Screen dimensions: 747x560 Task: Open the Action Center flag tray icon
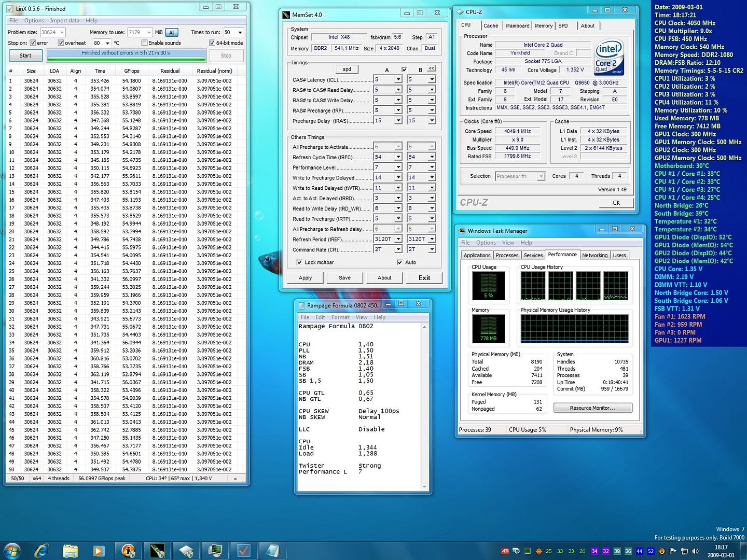click(673, 551)
